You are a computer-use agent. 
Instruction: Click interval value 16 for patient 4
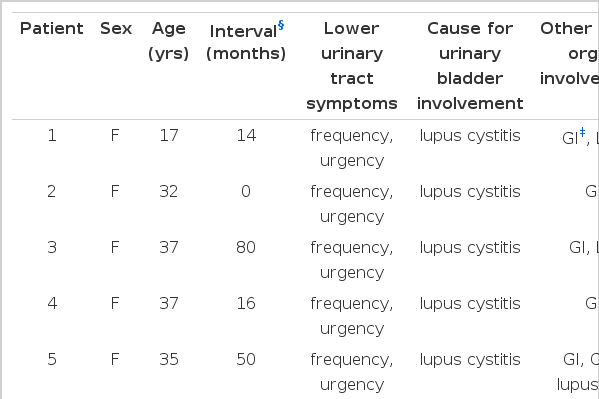coord(246,303)
